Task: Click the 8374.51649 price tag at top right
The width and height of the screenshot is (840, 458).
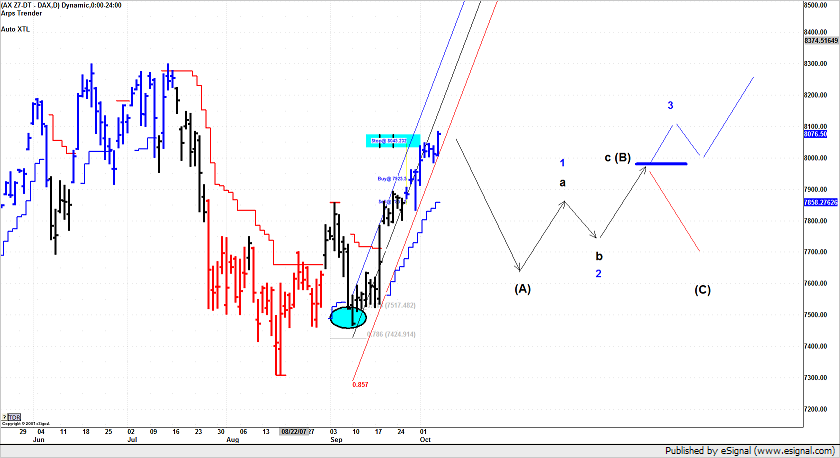Action: coord(820,41)
